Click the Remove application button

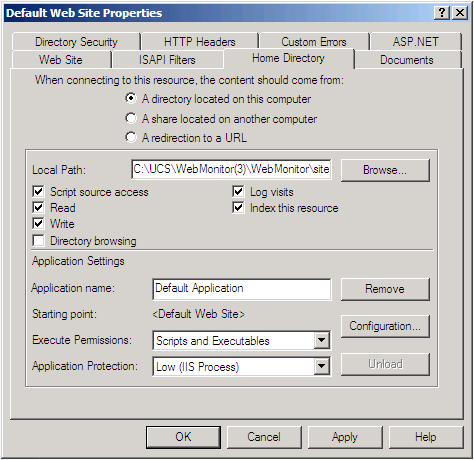point(385,289)
